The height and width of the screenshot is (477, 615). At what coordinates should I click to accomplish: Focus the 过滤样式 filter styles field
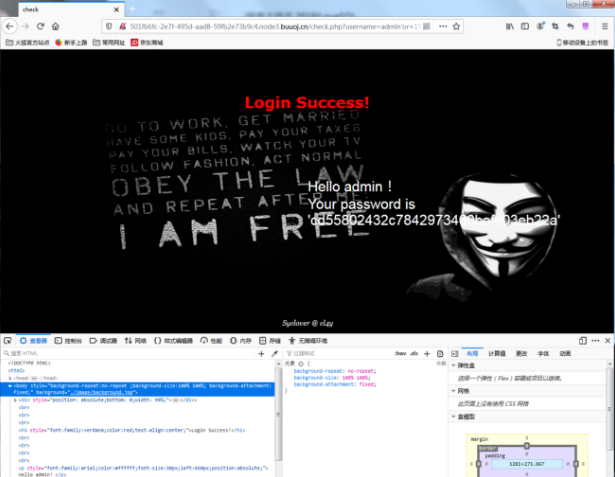[337, 353]
